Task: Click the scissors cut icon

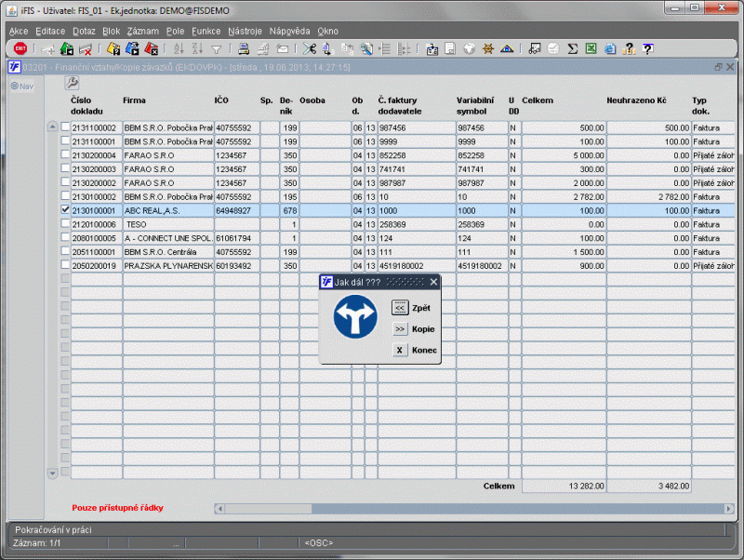Action: pyautogui.click(x=310, y=48)
